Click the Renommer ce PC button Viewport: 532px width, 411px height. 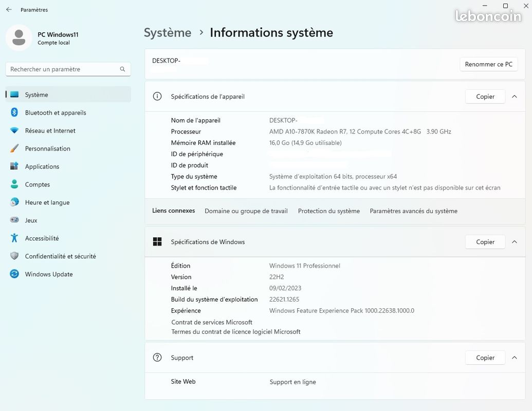pos(489,64)
